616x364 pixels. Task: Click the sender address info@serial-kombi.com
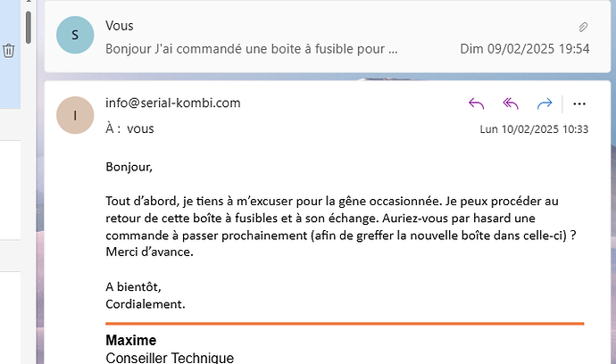[173, 103]
